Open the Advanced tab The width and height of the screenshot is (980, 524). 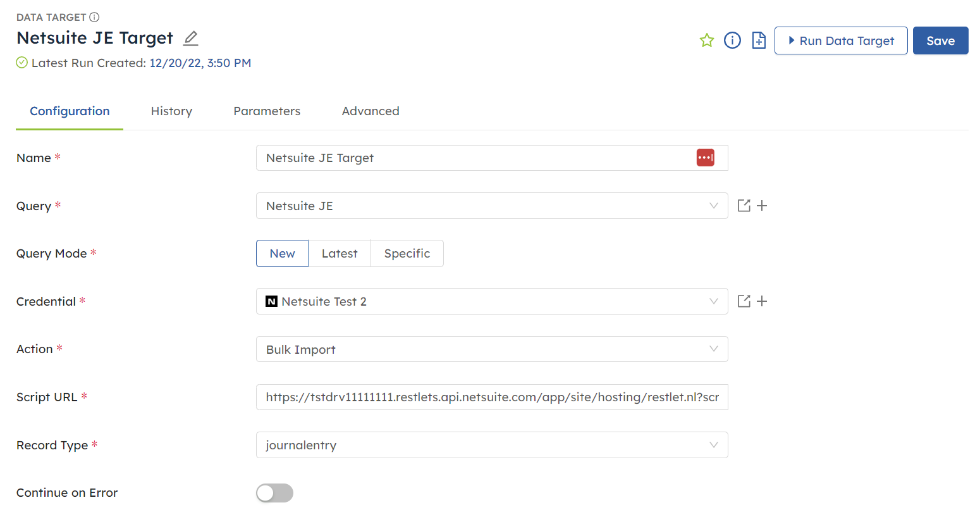[370, 111]
